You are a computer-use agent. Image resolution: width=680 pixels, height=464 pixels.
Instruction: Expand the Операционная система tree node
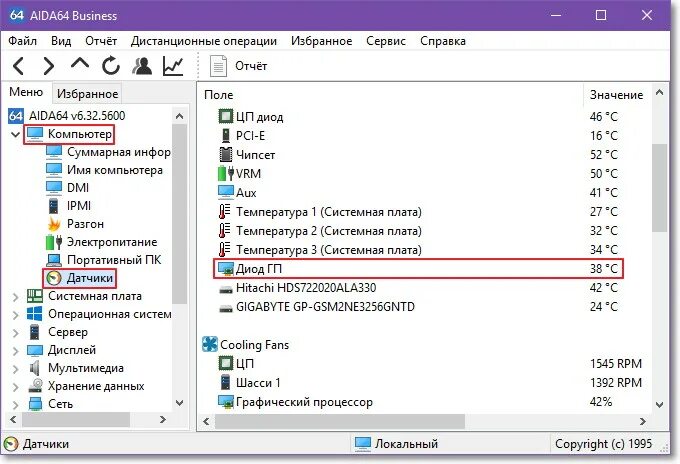[x=16, y=314]
